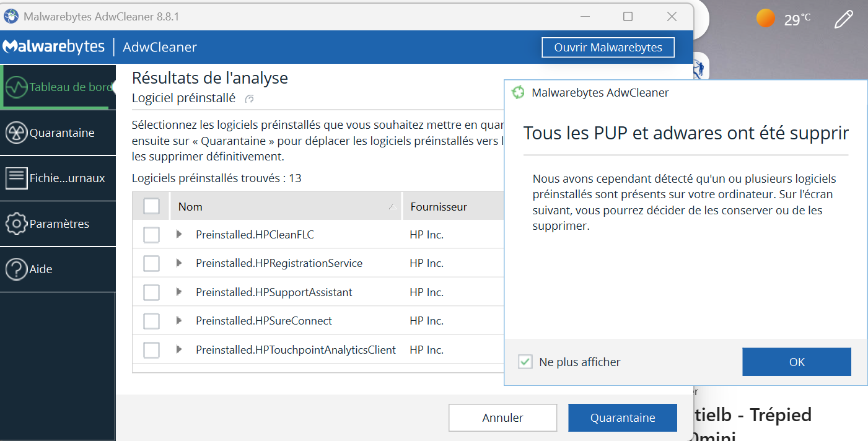This screenshot has height=441, width=868.
Task: Untick the Ne plus afficher checkbox
Action: [x=525, y=362]
